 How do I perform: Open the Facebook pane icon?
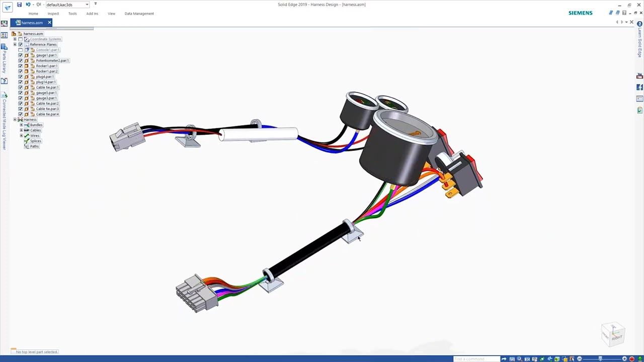click(x=639, y=87)
